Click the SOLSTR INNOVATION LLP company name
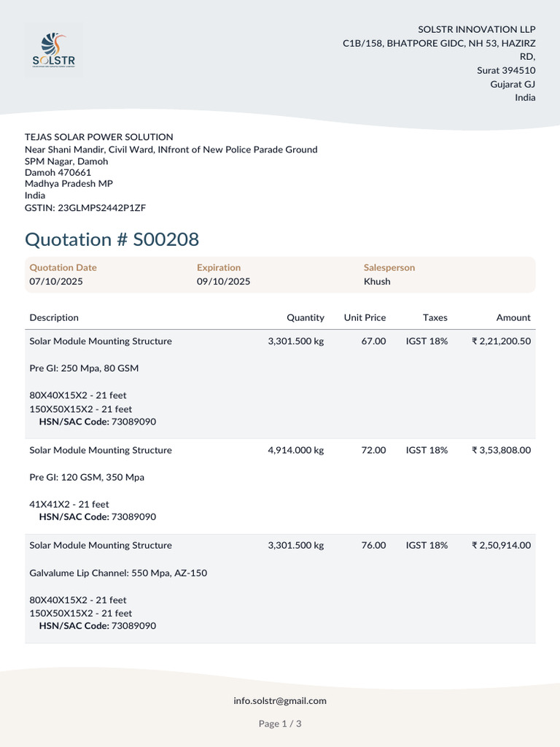This screenshot has width=560, height=747. coord(477,29)
